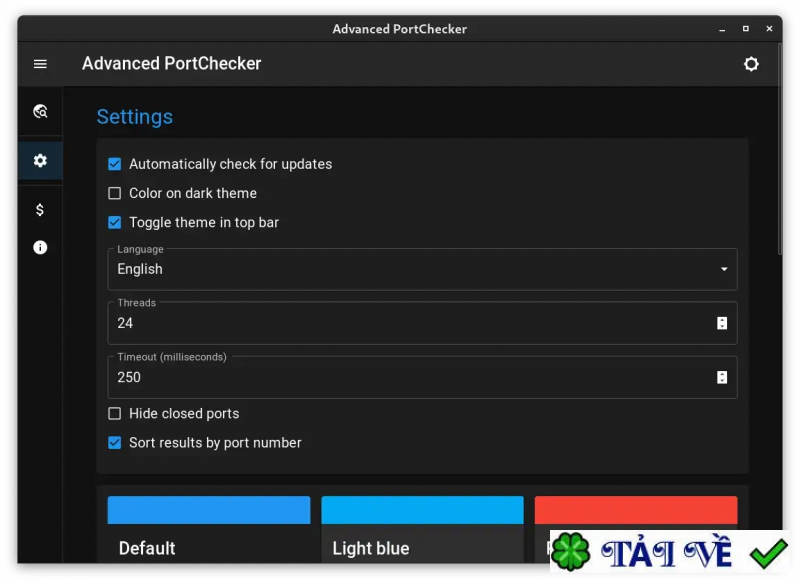The height and width of the screenshot is (583, 800).
Task: Open the hamburger navigation menu
Action: 40,64
